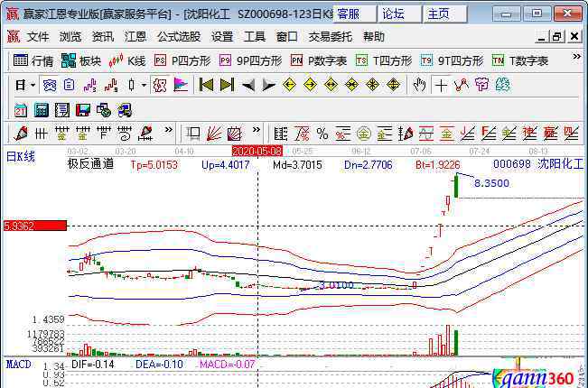The height and width of the screenshot is (388, 588).
Task: Open the 板块 sector view
Action: 81,60
